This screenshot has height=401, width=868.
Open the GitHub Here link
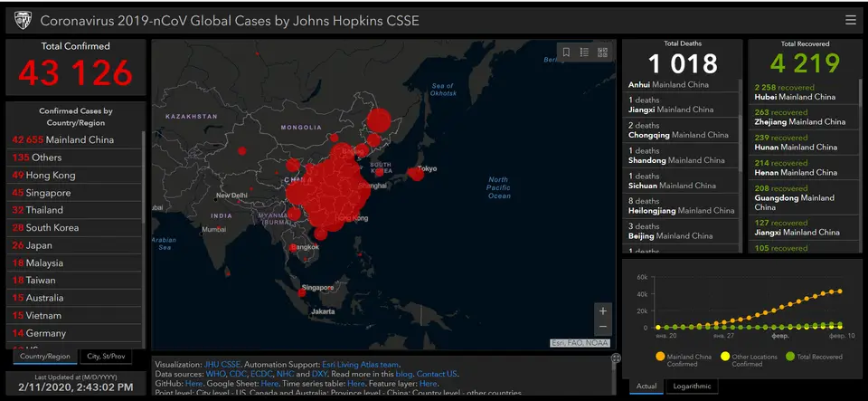[194, 383]
